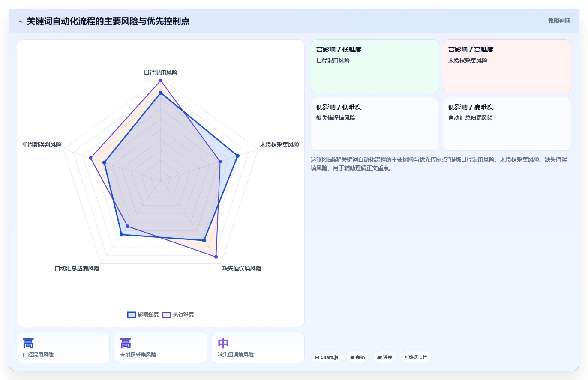The height and width of the screenshot is (380, 588).
Task: Click 缺失值误填风险 text in the low-impact low-difficulty card
Action: pos(336,118)
